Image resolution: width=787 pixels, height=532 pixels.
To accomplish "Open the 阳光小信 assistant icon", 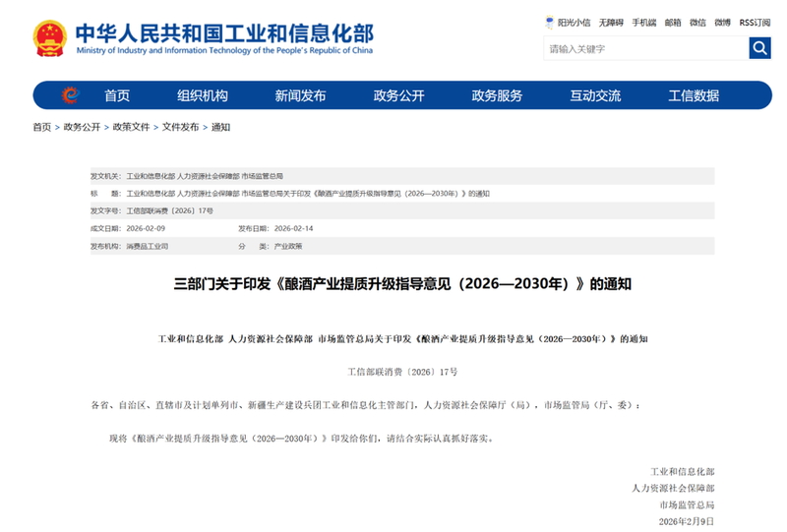I will click(x=550, y=22).
